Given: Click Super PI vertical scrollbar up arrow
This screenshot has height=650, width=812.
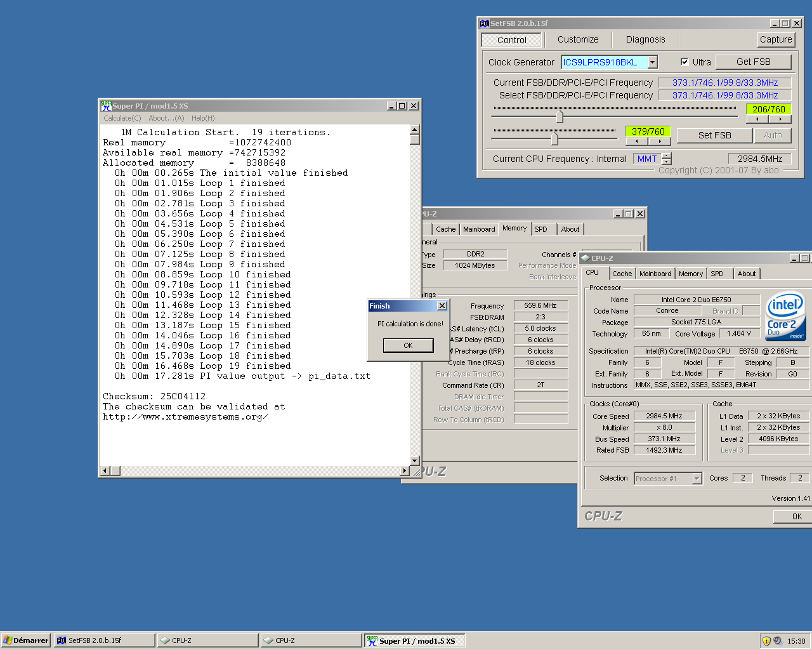Looking at the screenshot, I should [x=415, y=129].
